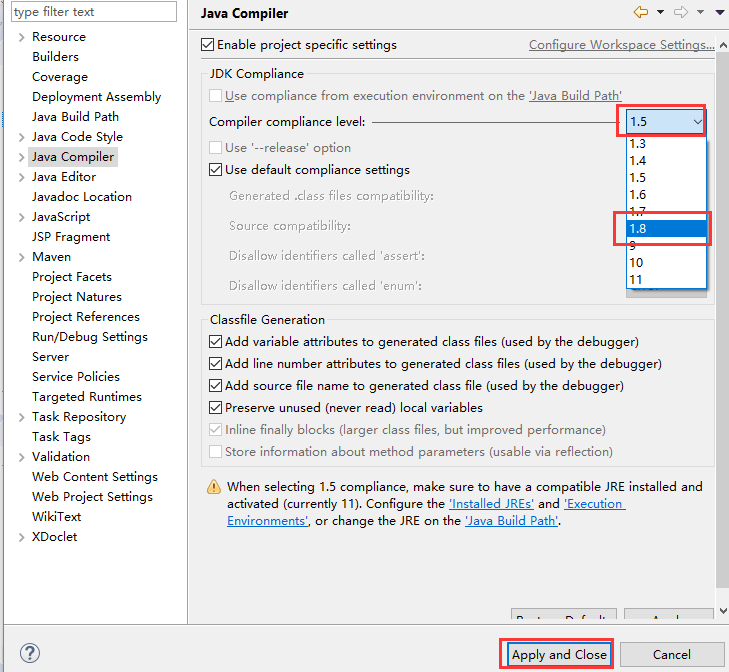Toggle Add variable attributes to generated class files
729x672 pixels.
[x=215, y=341]
